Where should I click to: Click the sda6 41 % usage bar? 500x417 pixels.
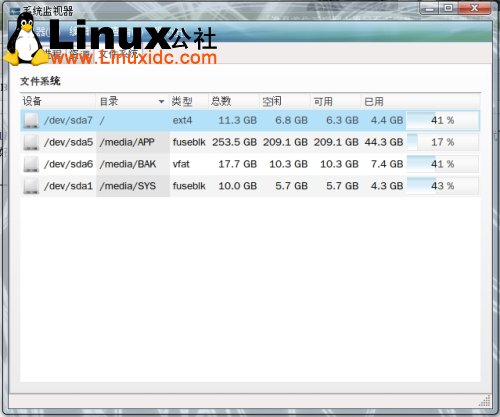coord(443,164)
